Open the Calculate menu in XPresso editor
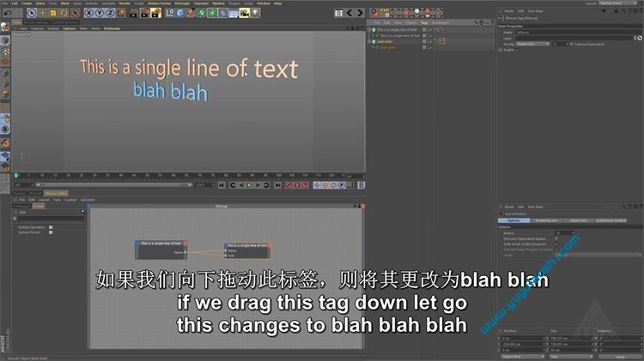 (88, 200)
